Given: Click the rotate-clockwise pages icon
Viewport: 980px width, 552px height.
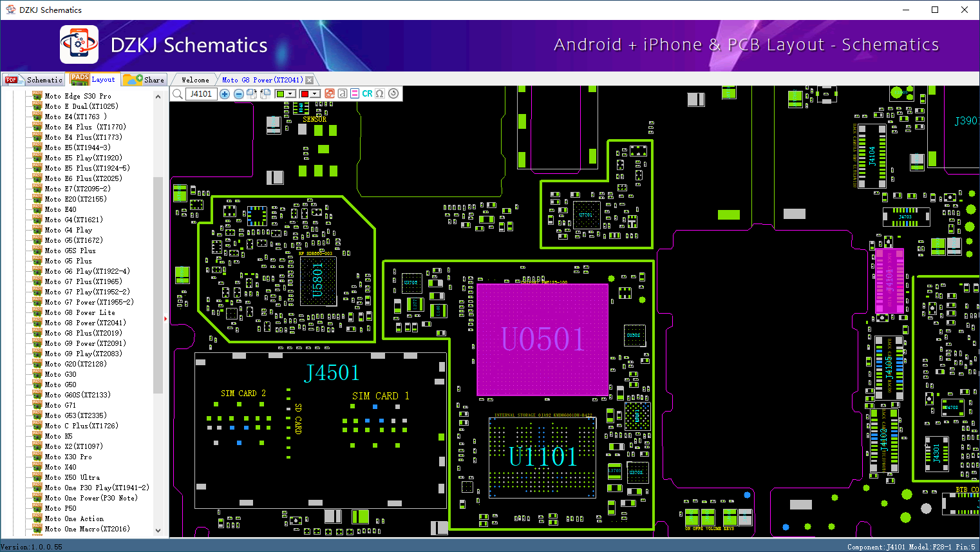Looking at the screenshot, I should pyautogui.click(x=252, y=94).
